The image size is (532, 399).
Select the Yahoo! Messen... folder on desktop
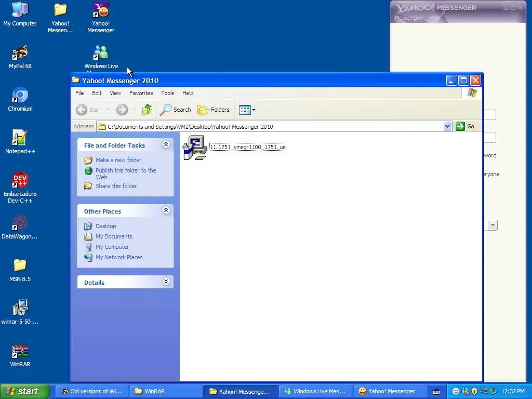(x=60, y=18)
